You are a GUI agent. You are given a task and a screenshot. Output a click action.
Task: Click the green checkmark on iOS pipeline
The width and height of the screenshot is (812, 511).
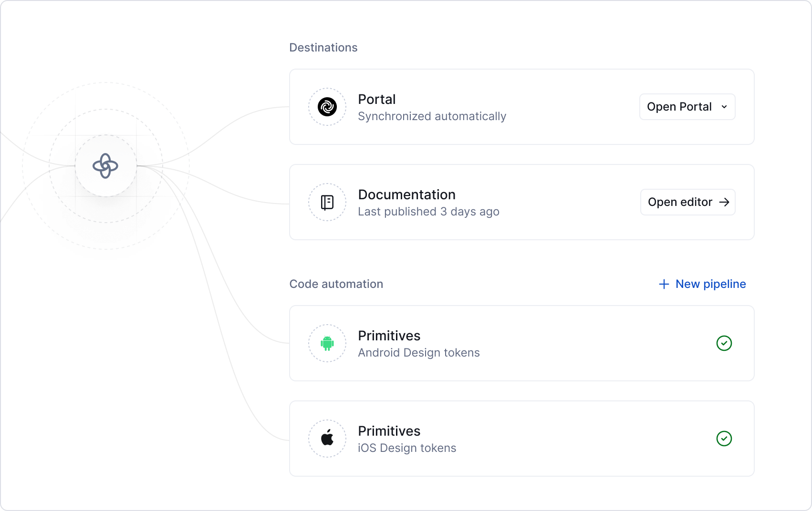point(725,439)
